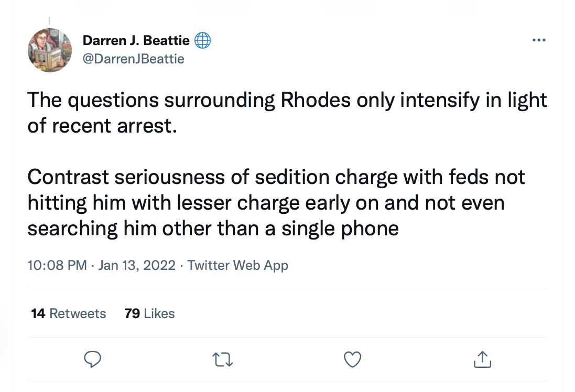The width and height of the screenshot is (575, 392).
Task: Click the Twitter Web App source label
Action: pos(237,265)
